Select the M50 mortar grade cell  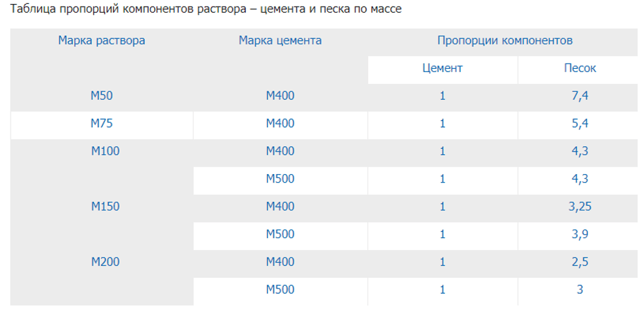pyautogui.click(x=101, y=96)
